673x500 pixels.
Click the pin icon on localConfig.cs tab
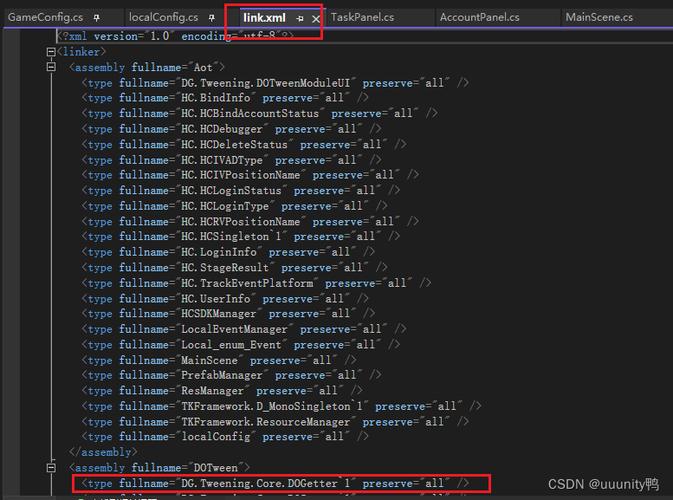212,18
